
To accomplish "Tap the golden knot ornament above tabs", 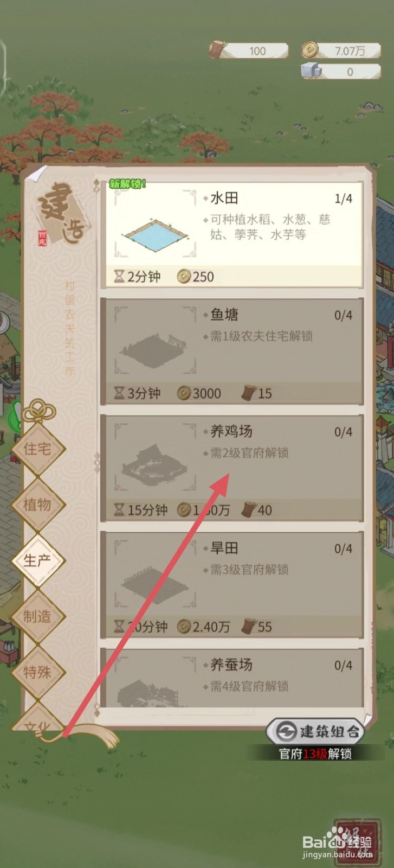I will tap(38, 410).
